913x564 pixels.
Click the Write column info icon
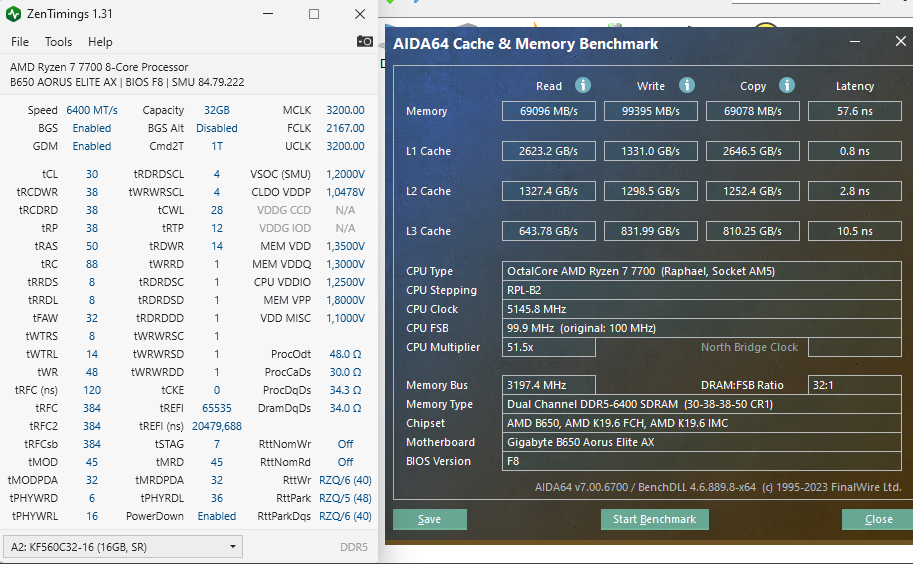click(x=686, y=86)
